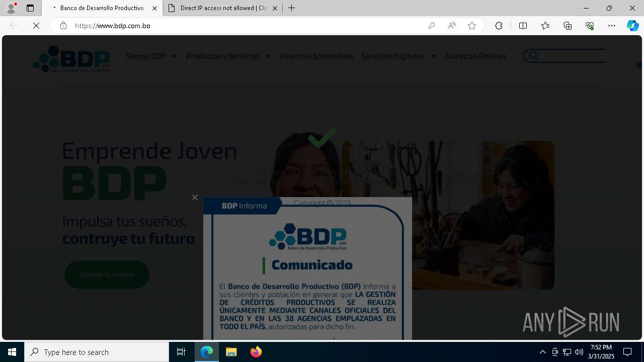Open Windows Start menu
Image resolution: width=644 pixels, height=362 pixels.
[x=12, y=352]
